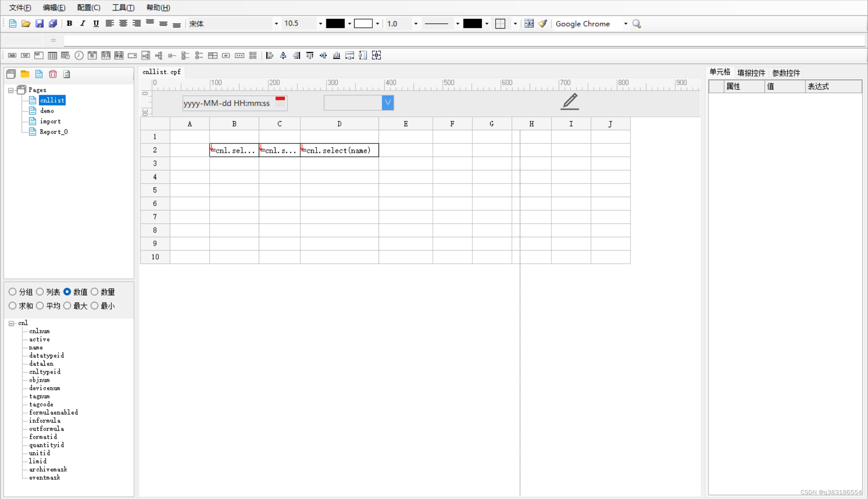Select the 求和 radio option
The image size is (868, 499).
[x=12, y=306]
